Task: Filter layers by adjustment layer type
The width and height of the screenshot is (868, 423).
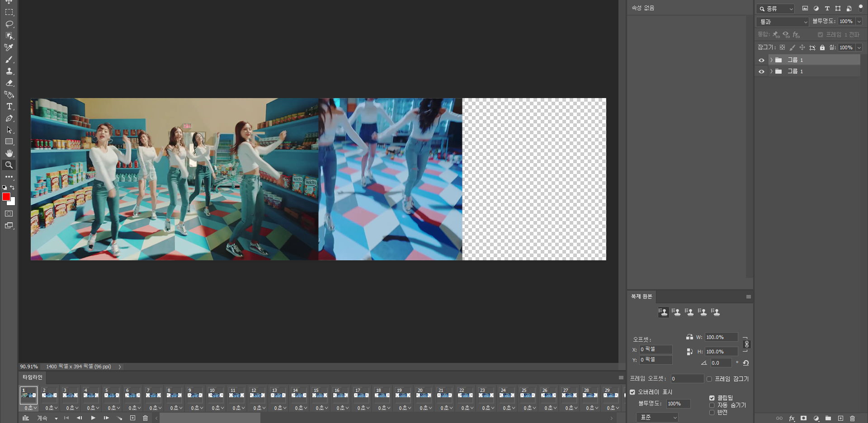Action: coord(816,8)
